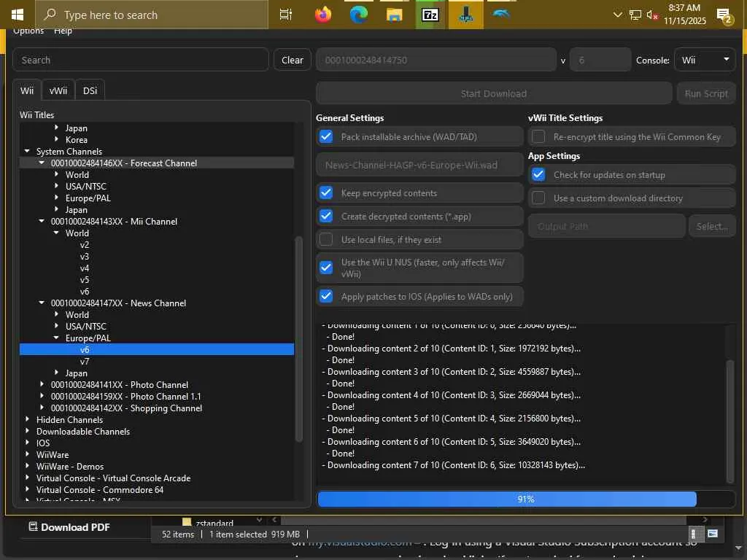Open File Explorer from the taskbar
Viewport: 747px width, 560px height.
tap(395, 15)
